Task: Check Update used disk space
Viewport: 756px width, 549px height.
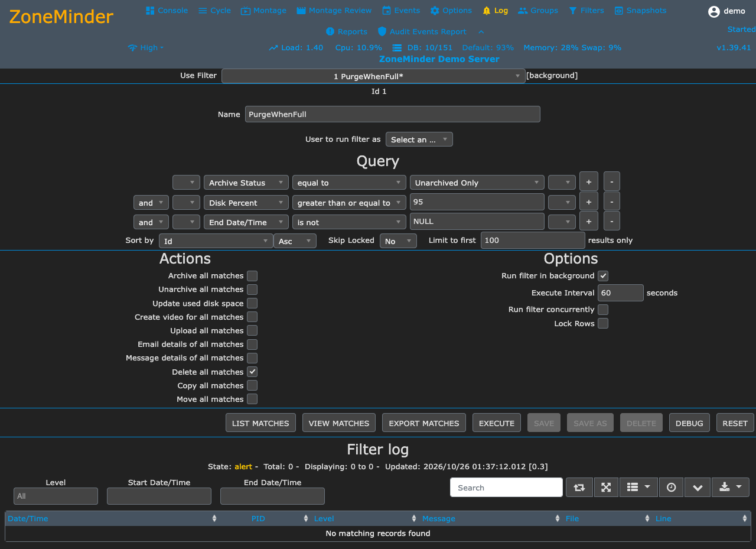Action: click(x=252, y=303)
